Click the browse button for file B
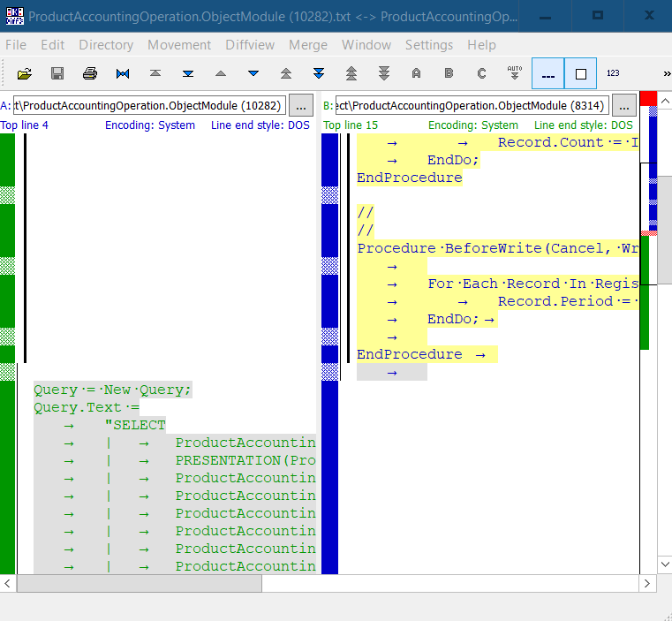Viewport: 672px width, 621px height. pos(625,106)
